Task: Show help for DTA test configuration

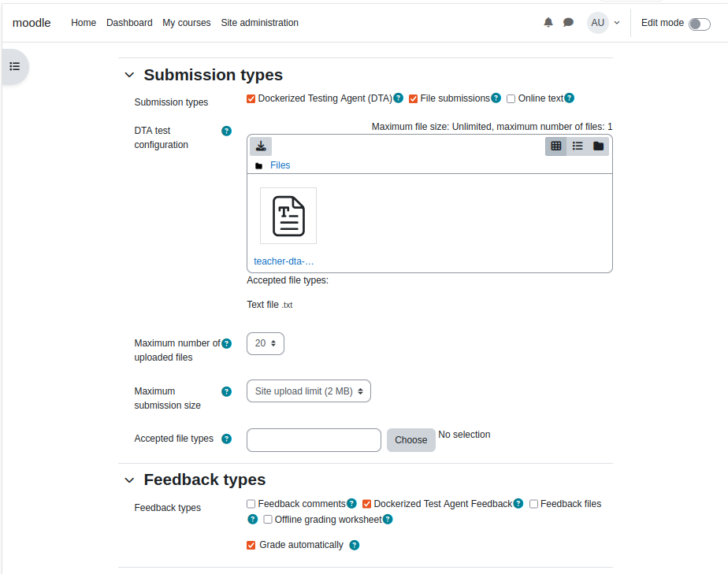Action: tap(227, 131)
